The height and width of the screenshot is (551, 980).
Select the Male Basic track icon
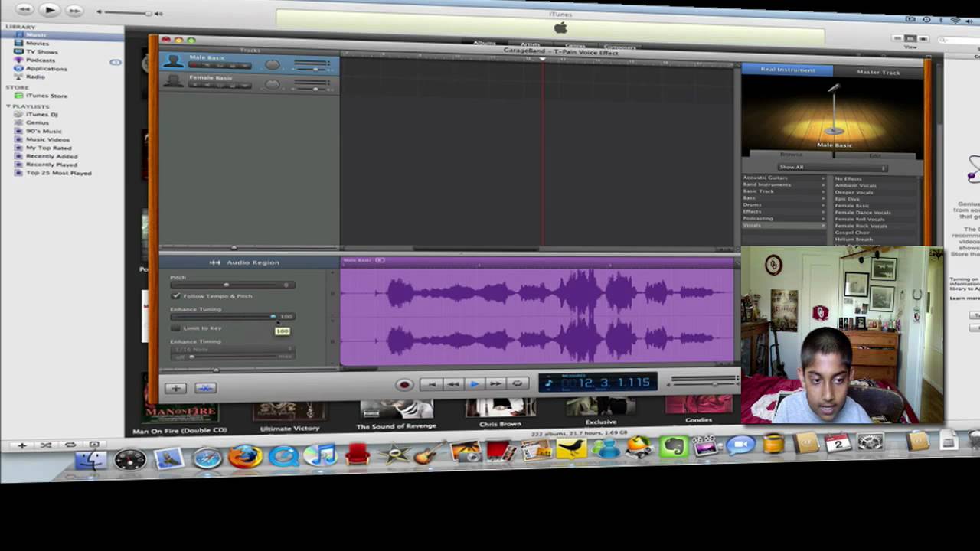click(x=173, y=61)
